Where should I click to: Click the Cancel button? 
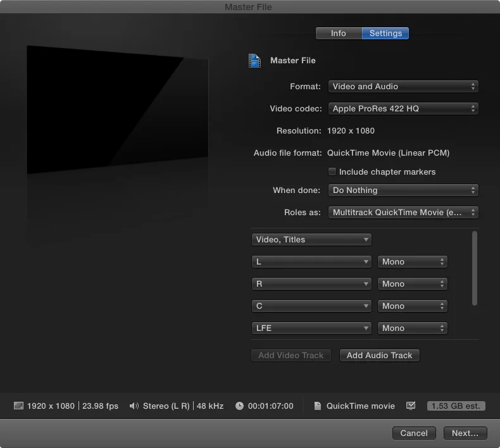point(414,433)
